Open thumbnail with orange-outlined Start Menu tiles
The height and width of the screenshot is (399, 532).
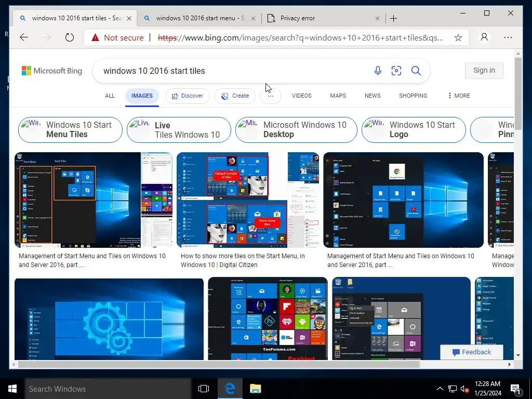(x=94, y=200)
